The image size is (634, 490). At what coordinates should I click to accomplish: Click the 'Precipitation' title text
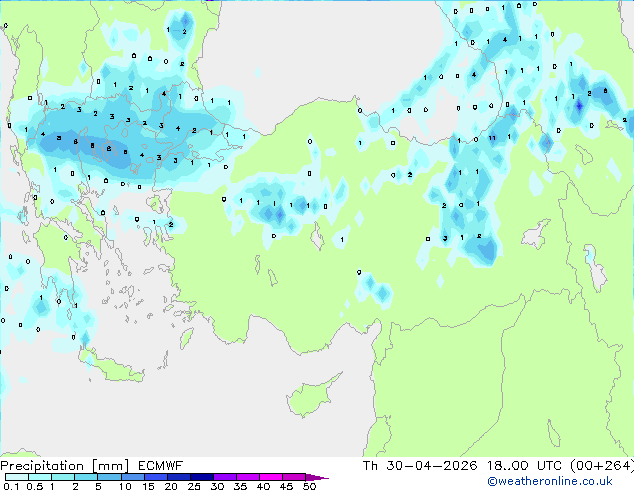click(x=42, y=466)
